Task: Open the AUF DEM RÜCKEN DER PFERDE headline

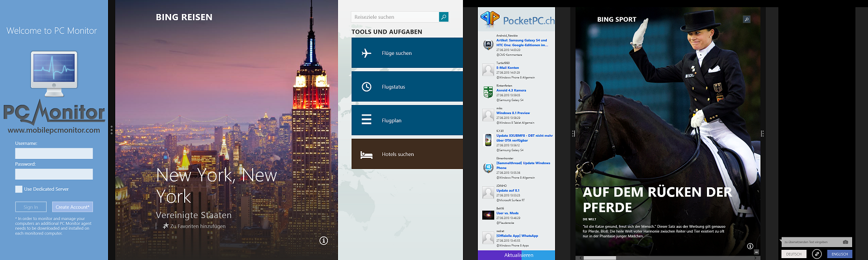Action: coord(657,200)
